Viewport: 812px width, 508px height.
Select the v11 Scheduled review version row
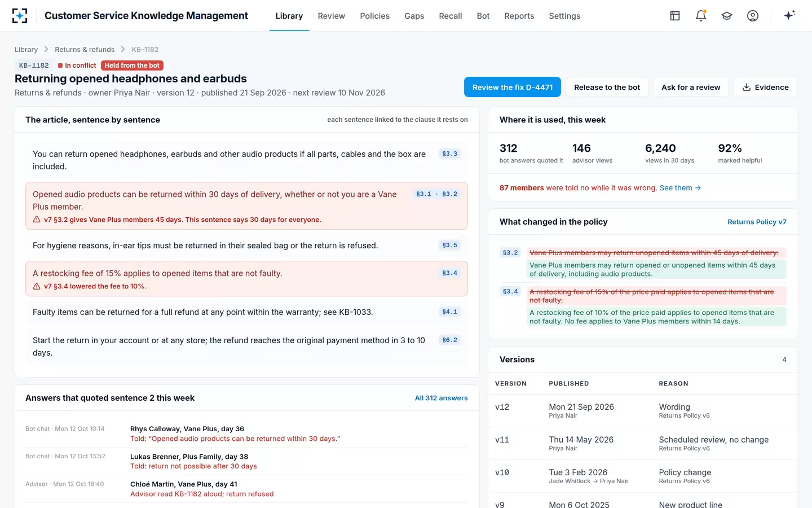tap(643, 443)
